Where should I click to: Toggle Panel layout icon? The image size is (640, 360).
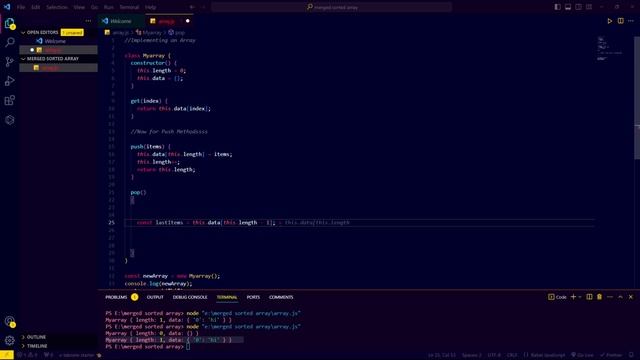pos(568,7)
